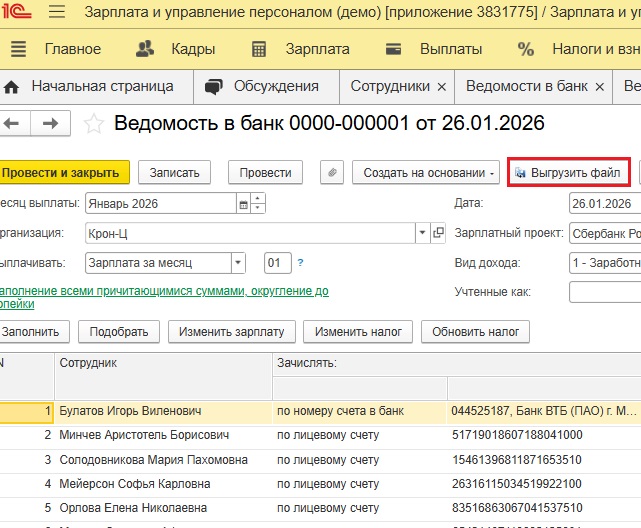Viewport: 641px width, 528px height.
Task: Select row Булатов Игорь Виленович
Action: (x=320, y=411)
